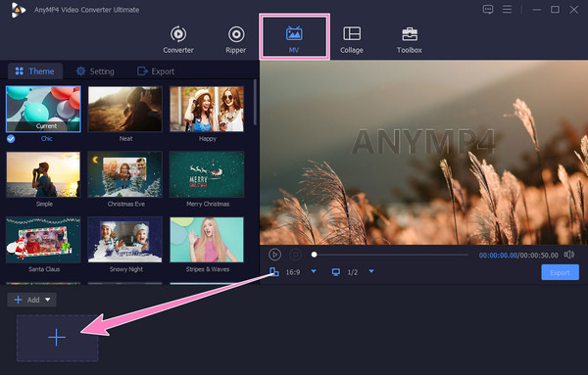
Task: Open the hamburger menu in title bar
Action: pyautogui.click(x=507, y=9)
